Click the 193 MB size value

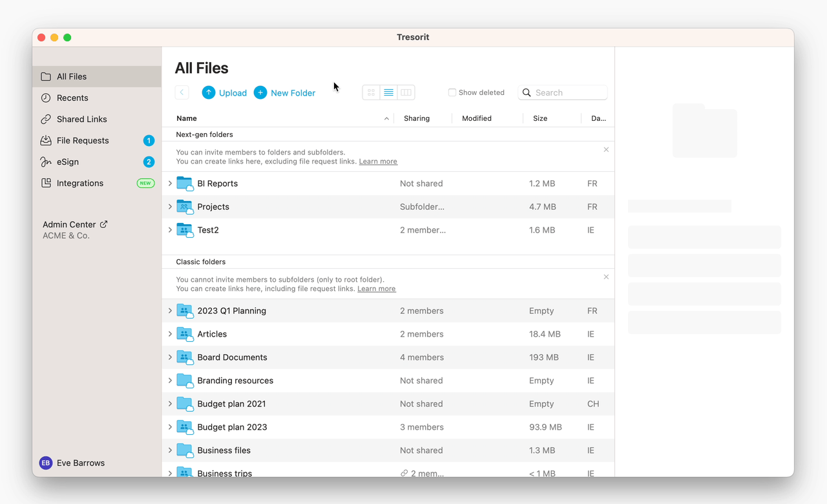544,357
